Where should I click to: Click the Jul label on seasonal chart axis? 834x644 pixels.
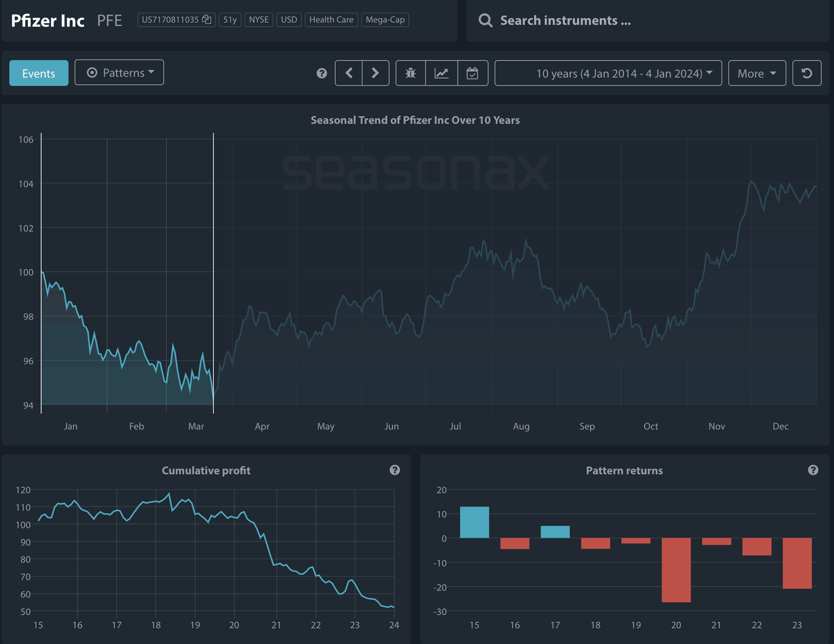coord(455,426)
